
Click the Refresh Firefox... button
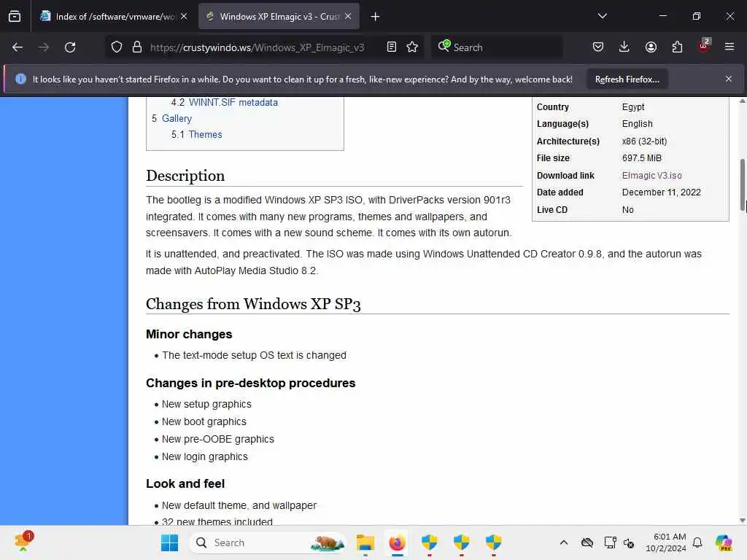[627, 79]
